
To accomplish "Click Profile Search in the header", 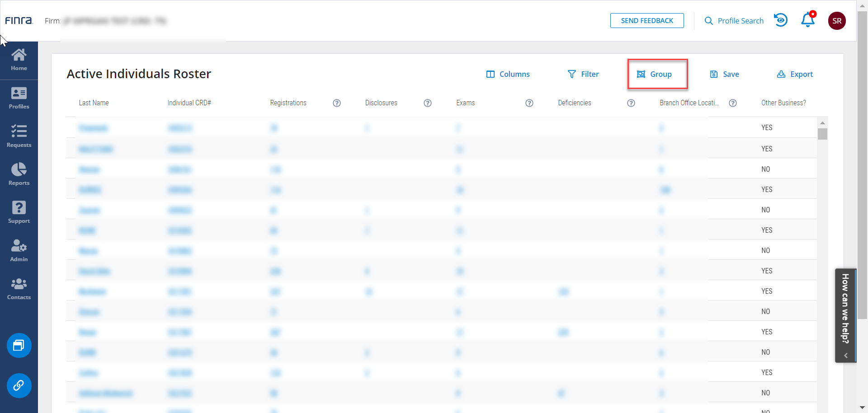I will [x=734, y=21].
